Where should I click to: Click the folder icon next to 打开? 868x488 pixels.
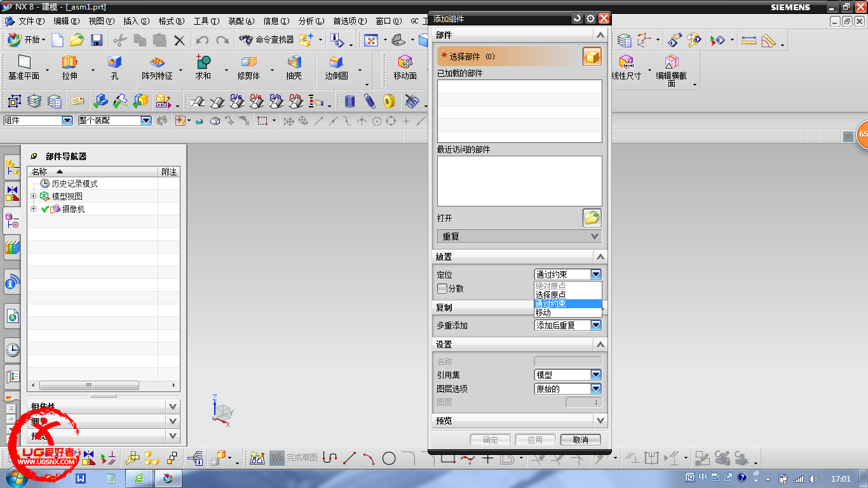coord(592,218)
